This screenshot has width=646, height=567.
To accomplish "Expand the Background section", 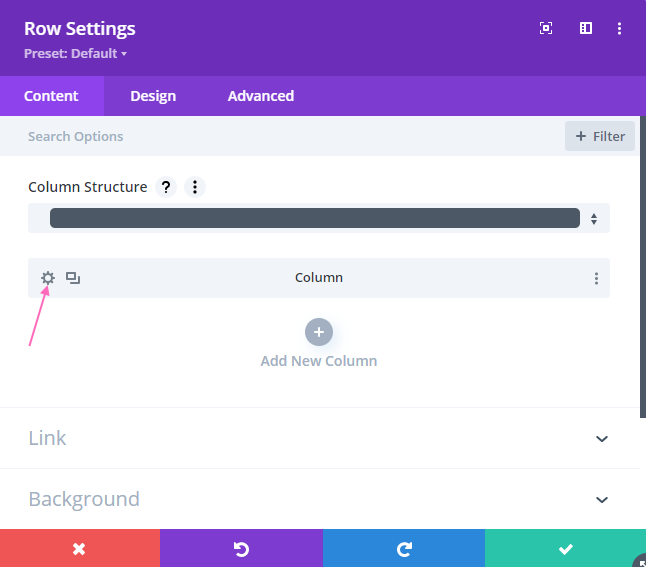I will 320,499.
